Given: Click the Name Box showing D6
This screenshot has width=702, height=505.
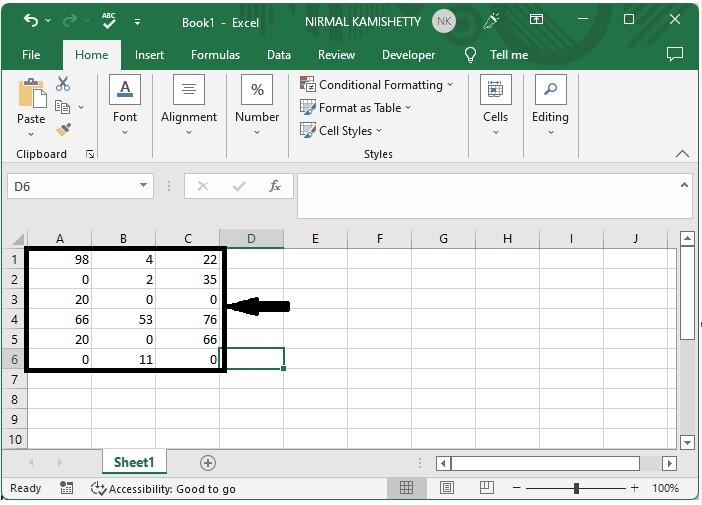Looking at the screenshot, I should pos(72,186).
